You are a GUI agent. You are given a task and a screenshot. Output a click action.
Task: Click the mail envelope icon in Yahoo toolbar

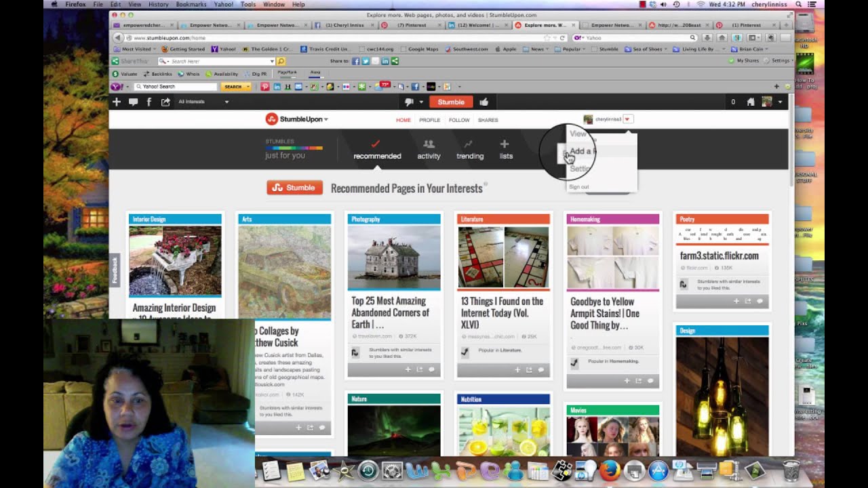[x=298, y=87]
